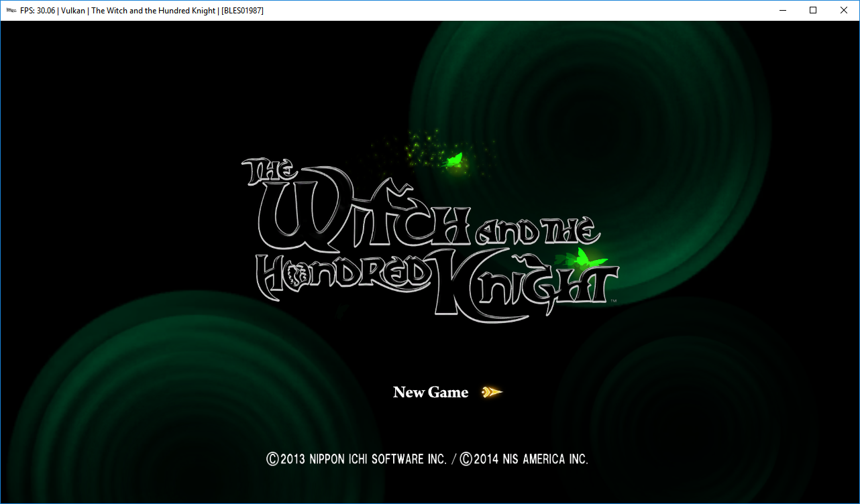860x504 pixels.
Task: Open the emulator window icon in the title bar
Action: 11,10
